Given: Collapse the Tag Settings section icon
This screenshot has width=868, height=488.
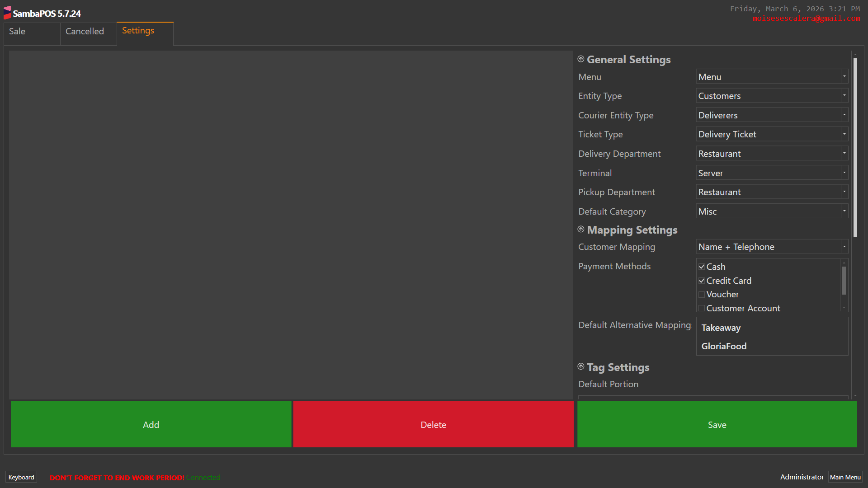Looking at the screenshot, I should coord(581,367).
